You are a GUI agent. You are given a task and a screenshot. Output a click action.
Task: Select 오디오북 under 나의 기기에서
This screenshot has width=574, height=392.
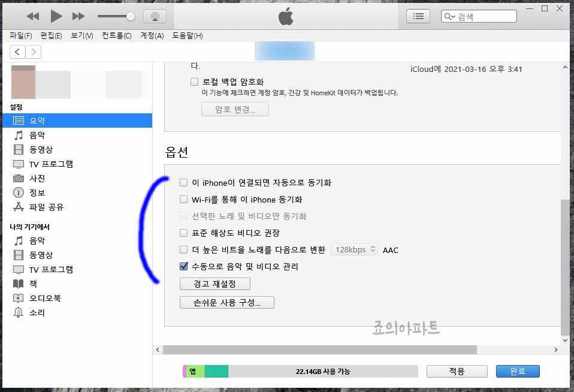pos(39,298)
